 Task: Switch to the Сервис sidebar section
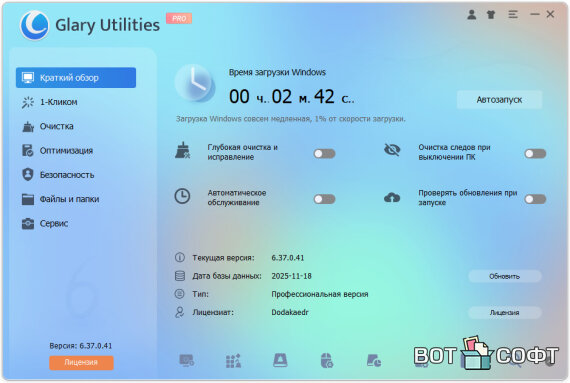coord(76,223)
